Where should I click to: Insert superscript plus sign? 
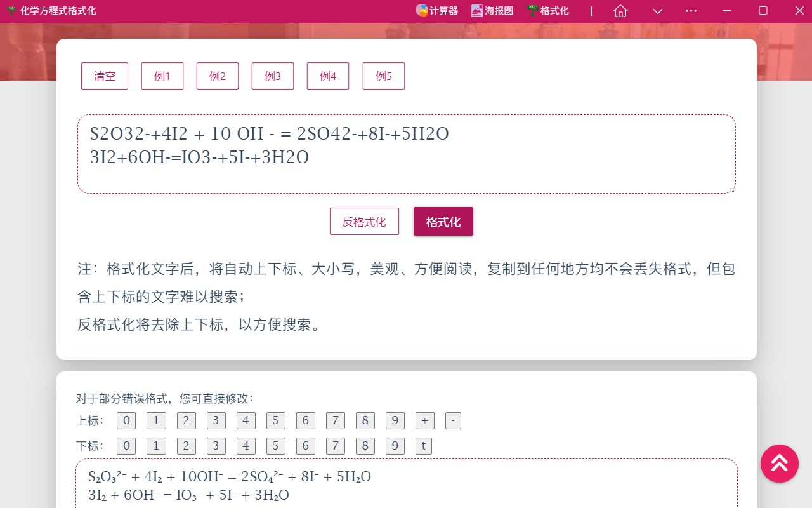tap(424, 420)
